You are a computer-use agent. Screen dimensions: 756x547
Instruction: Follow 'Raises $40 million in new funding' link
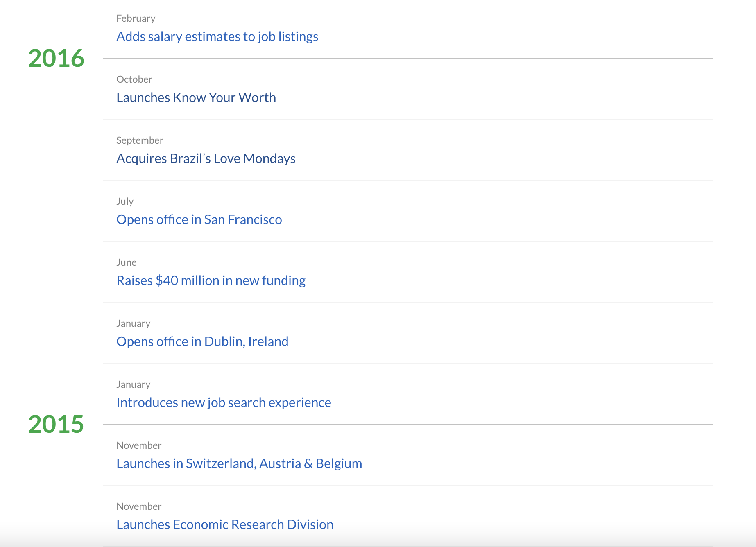pos(211,280)
